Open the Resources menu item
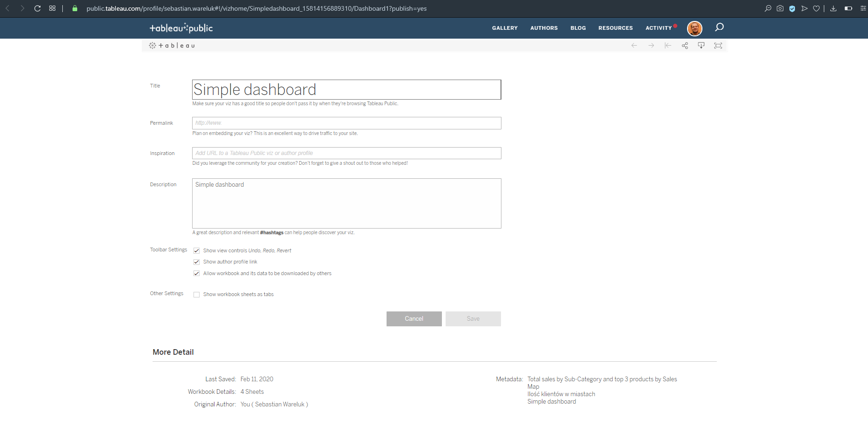Screen dimensions: 868x432 (x=615, y=28)
